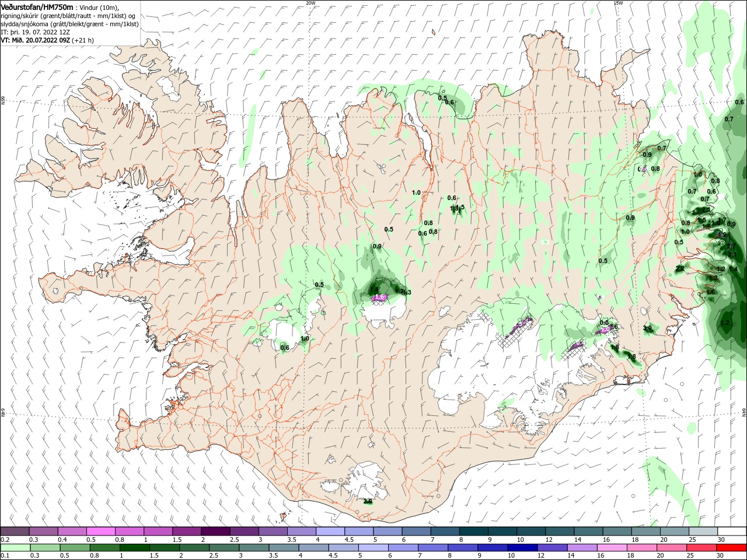The height and width of the screenshot is (560, 747).
Task: Click the pink-highlighted 1.6 value on the central glacier
Action: 380,297
